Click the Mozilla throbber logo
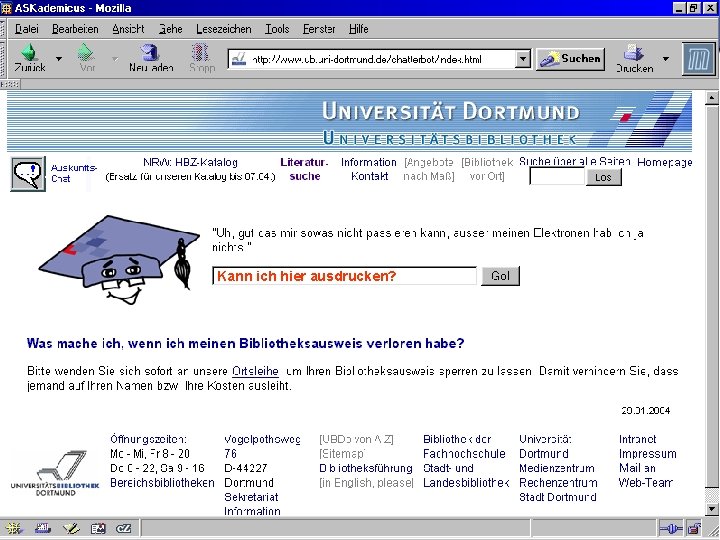The width and height of the screenshot is (720, 540). (698, 59)
